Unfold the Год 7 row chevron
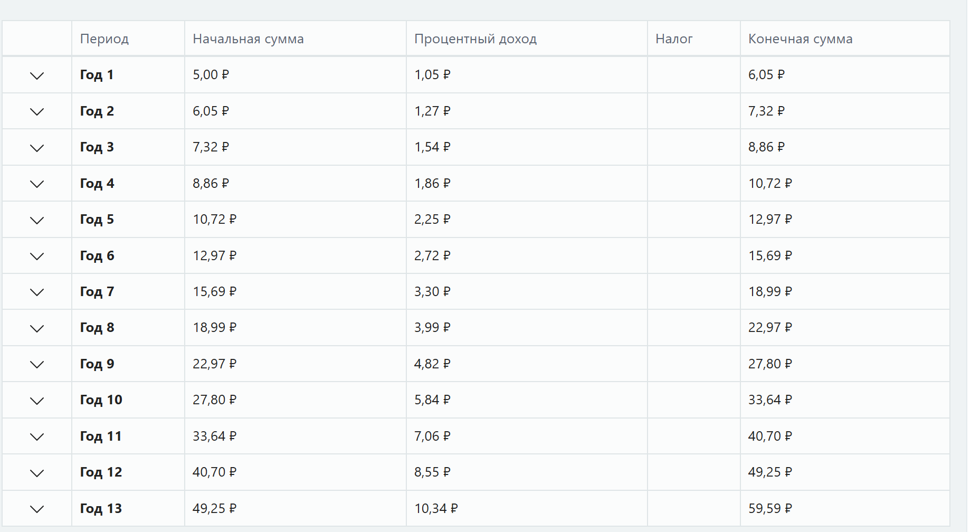 click(x=37, y=292)
